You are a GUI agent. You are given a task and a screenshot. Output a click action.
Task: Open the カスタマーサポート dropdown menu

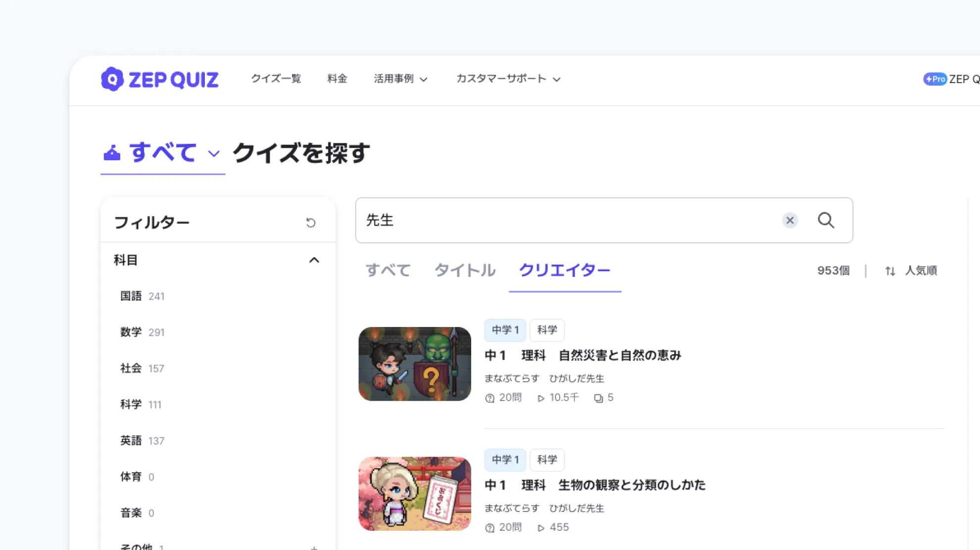(x=508, y=79)
